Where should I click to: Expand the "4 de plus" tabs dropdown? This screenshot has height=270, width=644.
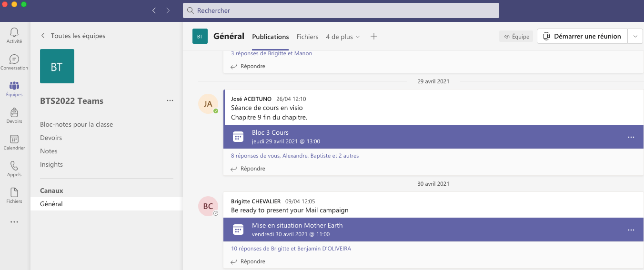342,37
